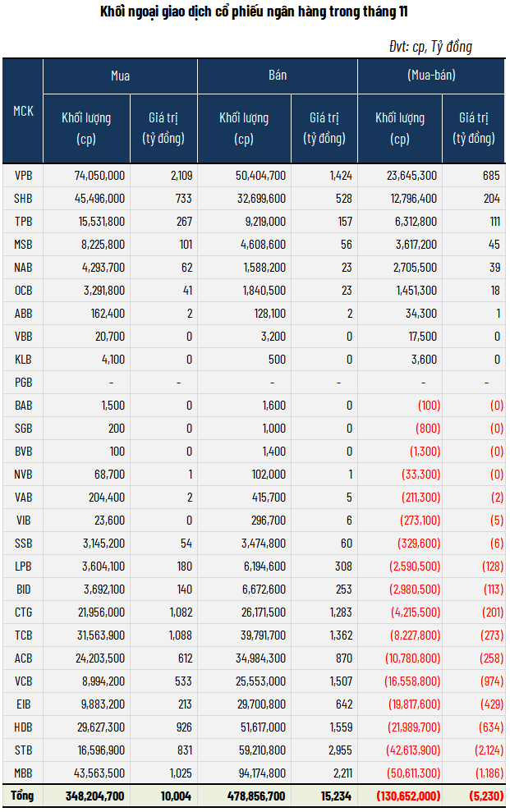The image size is (510, 812).
Task: Click the chart title text
Action: (254, 11)
